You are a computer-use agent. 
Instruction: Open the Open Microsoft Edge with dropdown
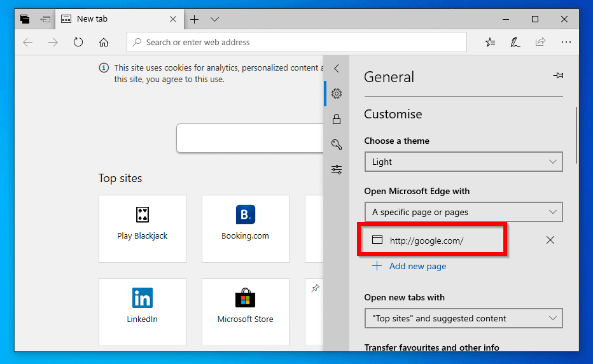pos(464,212)
